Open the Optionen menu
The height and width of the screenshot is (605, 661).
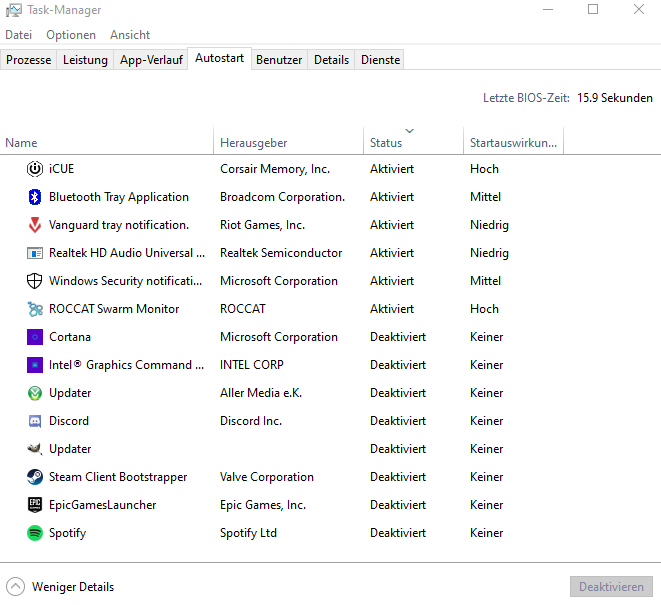tap(71, 35)
